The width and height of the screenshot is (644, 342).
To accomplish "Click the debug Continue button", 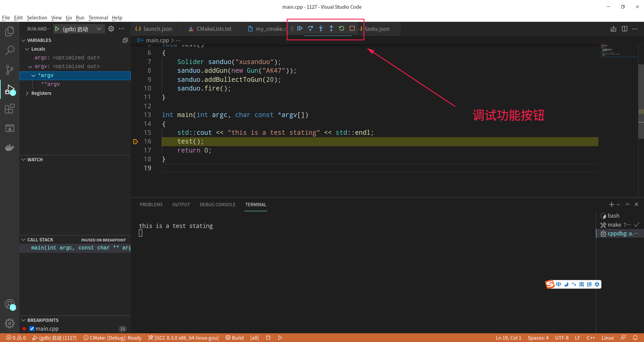I will [300, 28].
